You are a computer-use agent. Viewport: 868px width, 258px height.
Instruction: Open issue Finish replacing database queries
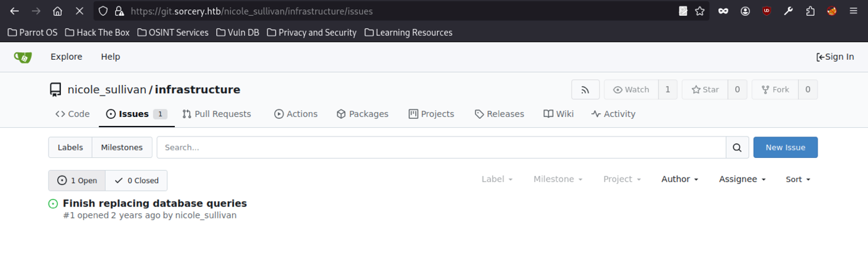tap(155, 203)
